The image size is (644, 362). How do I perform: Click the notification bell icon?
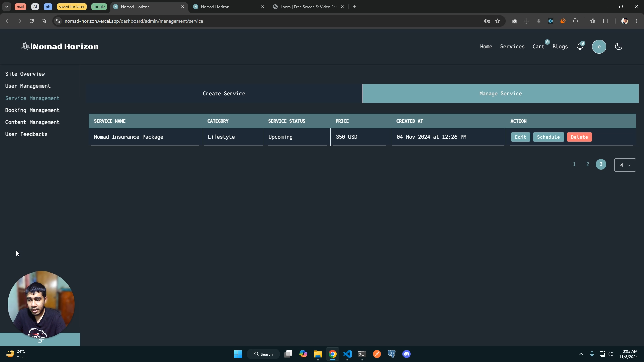pos(580,47)
